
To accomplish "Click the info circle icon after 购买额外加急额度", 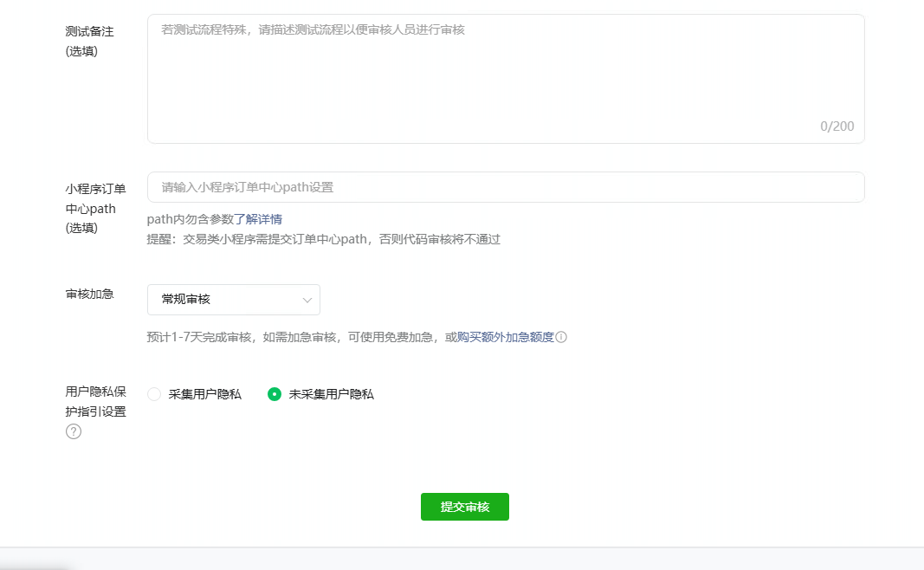I will tap(563, 338).
